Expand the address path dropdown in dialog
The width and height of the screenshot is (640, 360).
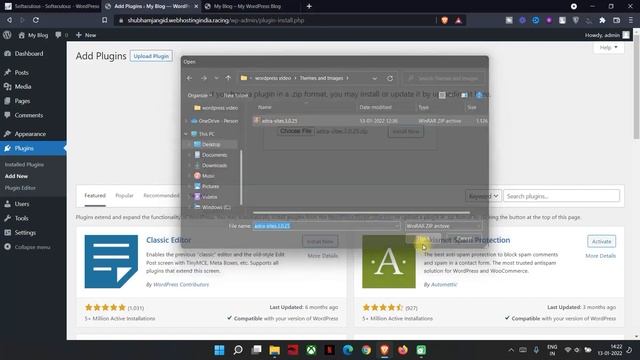(374, 78)
